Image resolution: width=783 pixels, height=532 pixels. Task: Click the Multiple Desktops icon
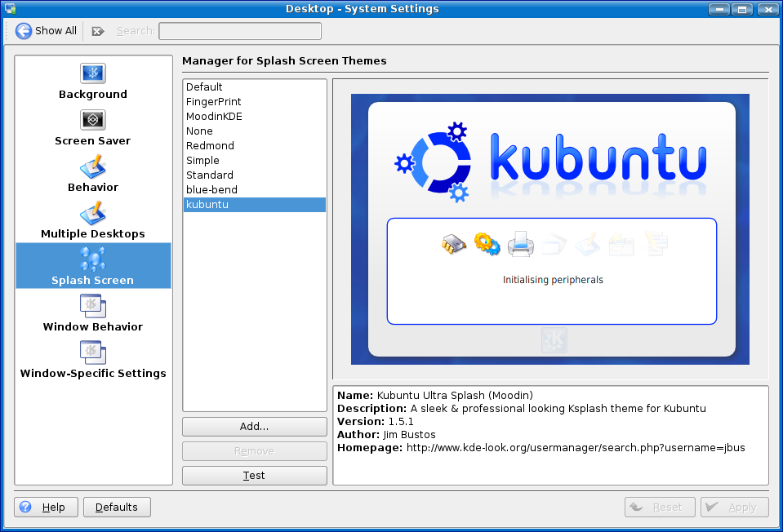93,213
